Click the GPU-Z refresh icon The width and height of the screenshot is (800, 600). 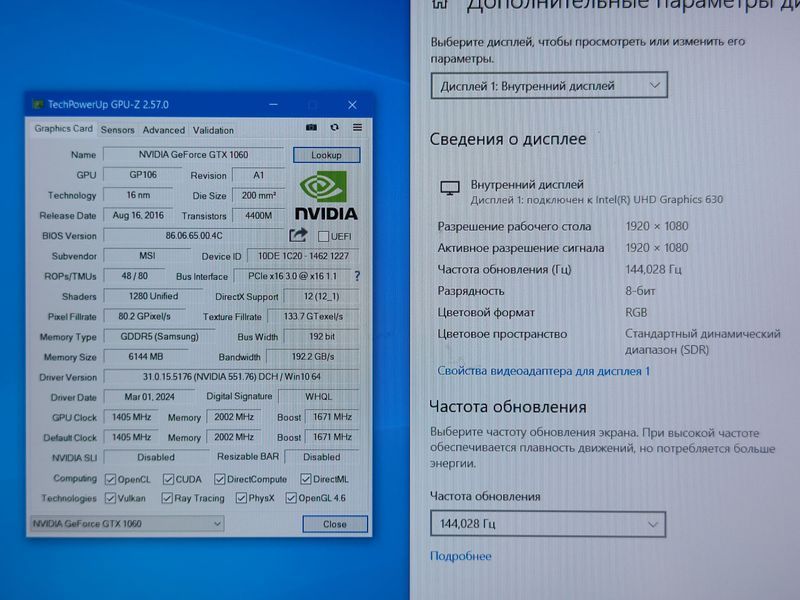[x=335, y=128]
